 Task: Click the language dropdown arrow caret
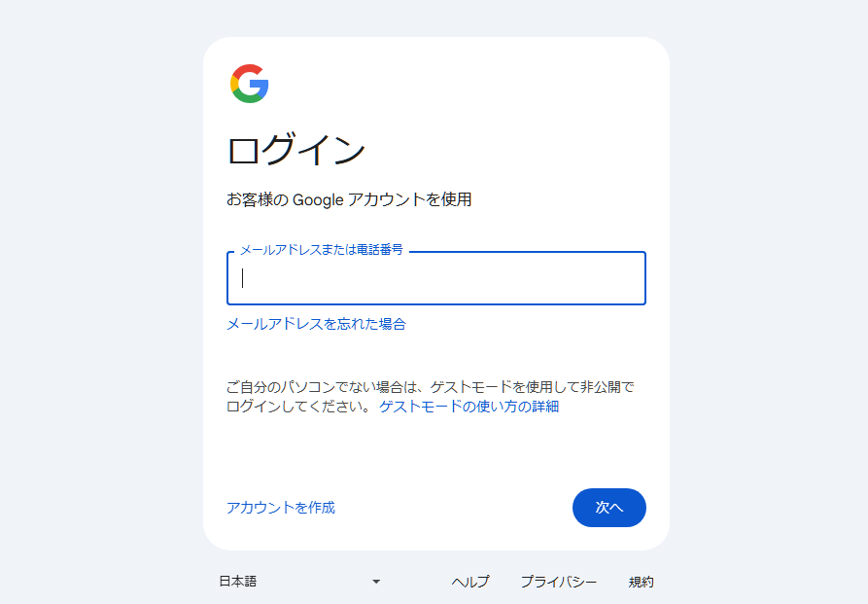376,582
